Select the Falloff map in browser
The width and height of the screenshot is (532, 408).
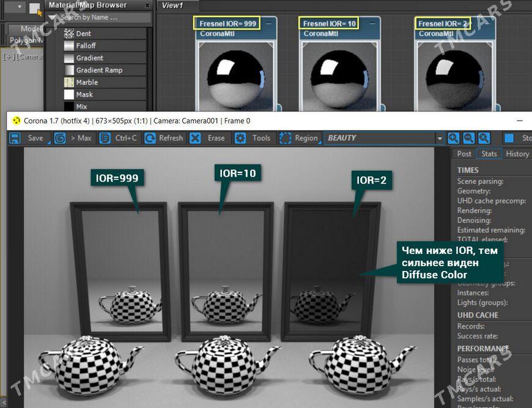pos(86,46)
